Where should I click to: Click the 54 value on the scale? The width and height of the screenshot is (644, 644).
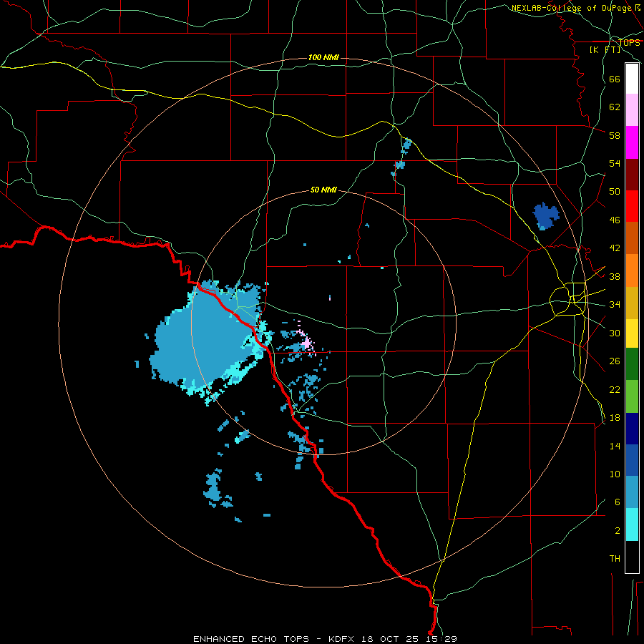[x=615, y=163]
